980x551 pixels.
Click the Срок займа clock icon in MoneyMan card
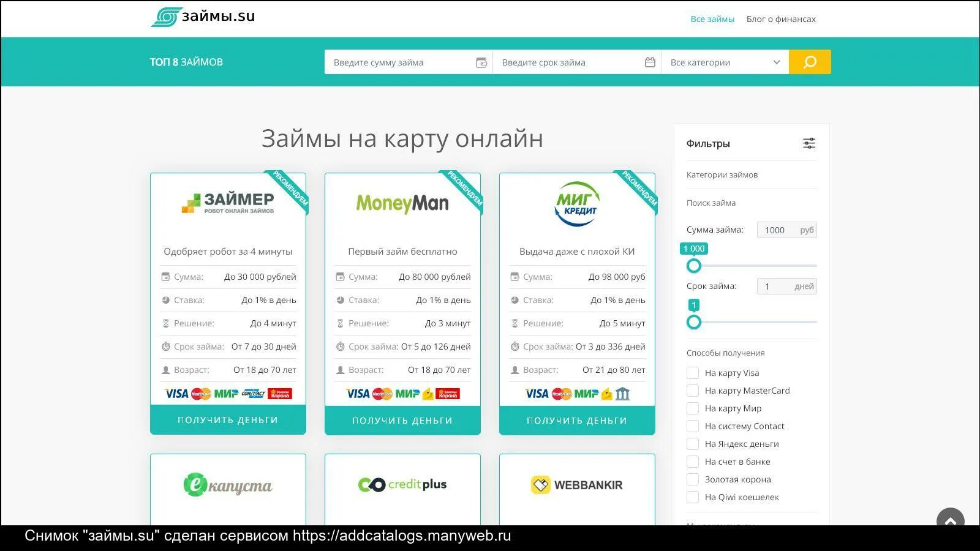point(340,347)
